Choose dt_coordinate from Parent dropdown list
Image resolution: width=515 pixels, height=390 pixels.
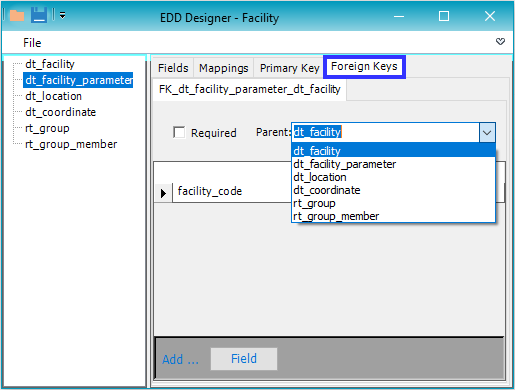[x=393, y=190]
